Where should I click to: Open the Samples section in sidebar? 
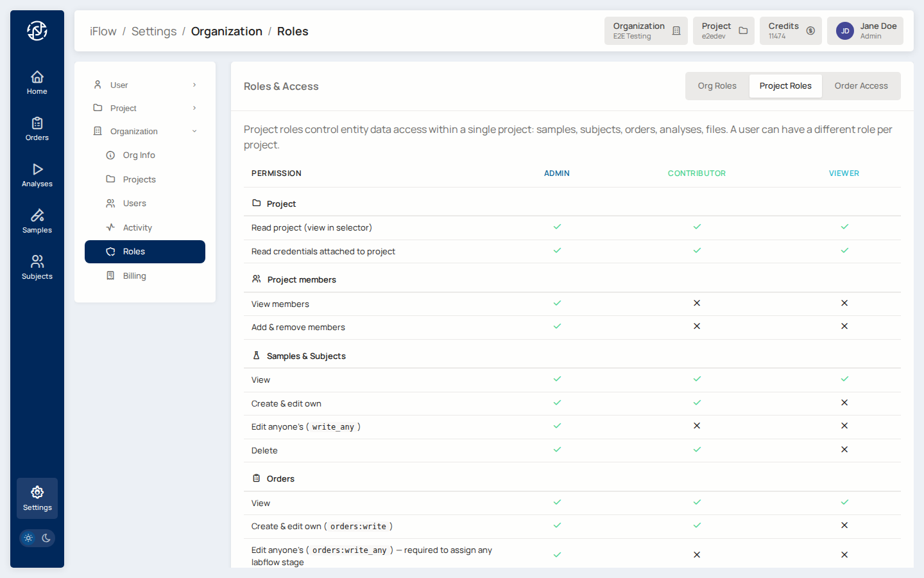click(37, 221)
